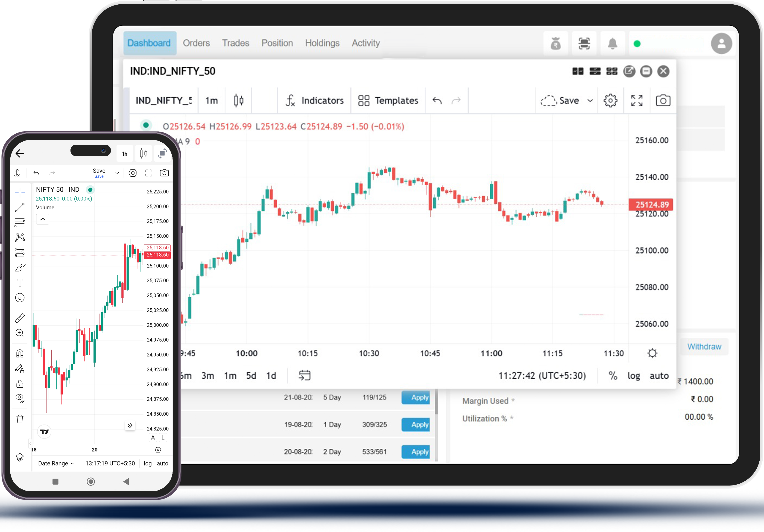Toggle hide all drawings eye on phone
This screenshot has width=764, height=532.
pos(20,399)
